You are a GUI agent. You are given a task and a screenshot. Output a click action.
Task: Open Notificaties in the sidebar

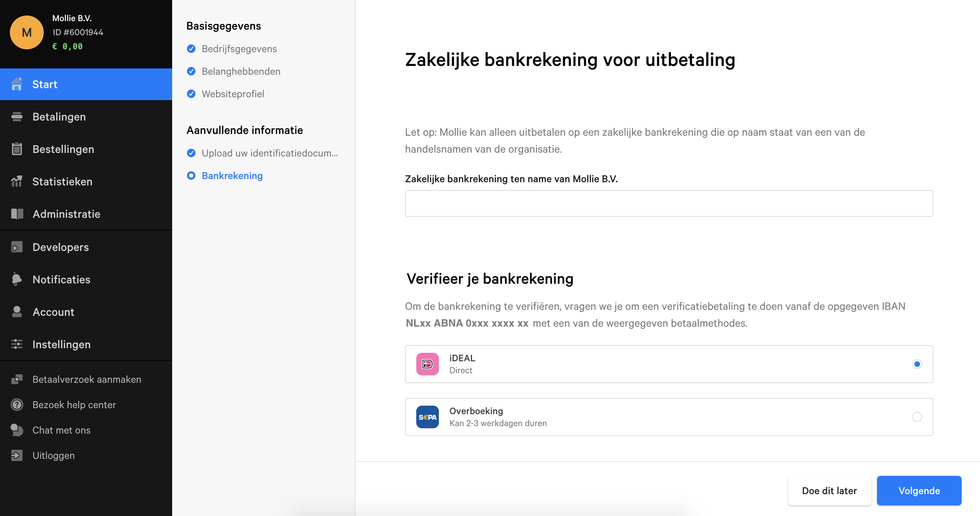click(x=86, y=279)
